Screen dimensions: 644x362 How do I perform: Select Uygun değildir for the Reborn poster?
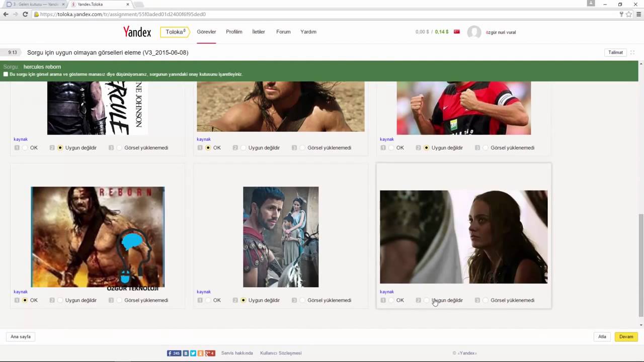point(60,300)
